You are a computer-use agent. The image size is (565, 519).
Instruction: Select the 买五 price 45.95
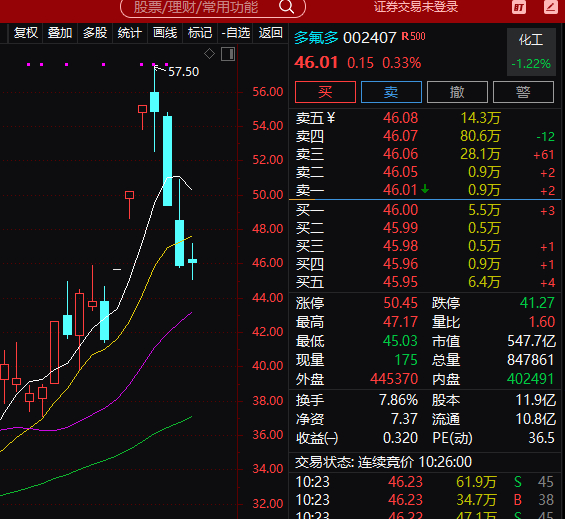tap(400, 282)
